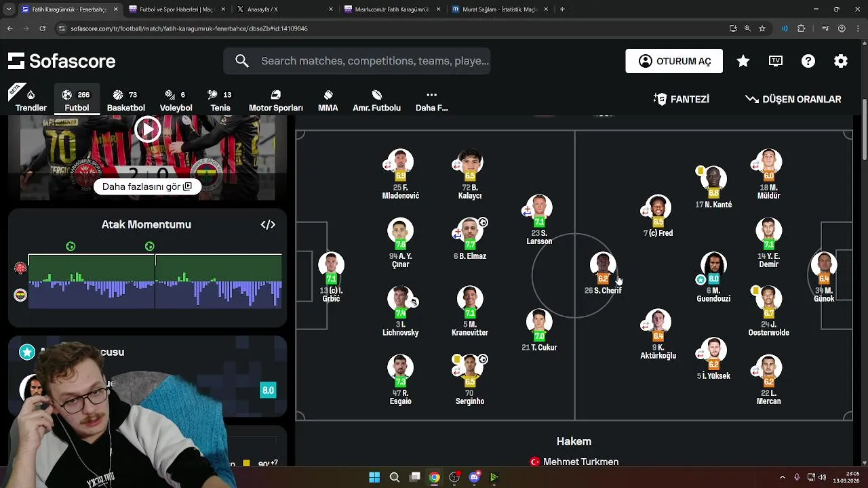This screenshot has width=868, height=488.
Task: Open DÜŞEN ORANLAR link
Action: tap(793, 99)
